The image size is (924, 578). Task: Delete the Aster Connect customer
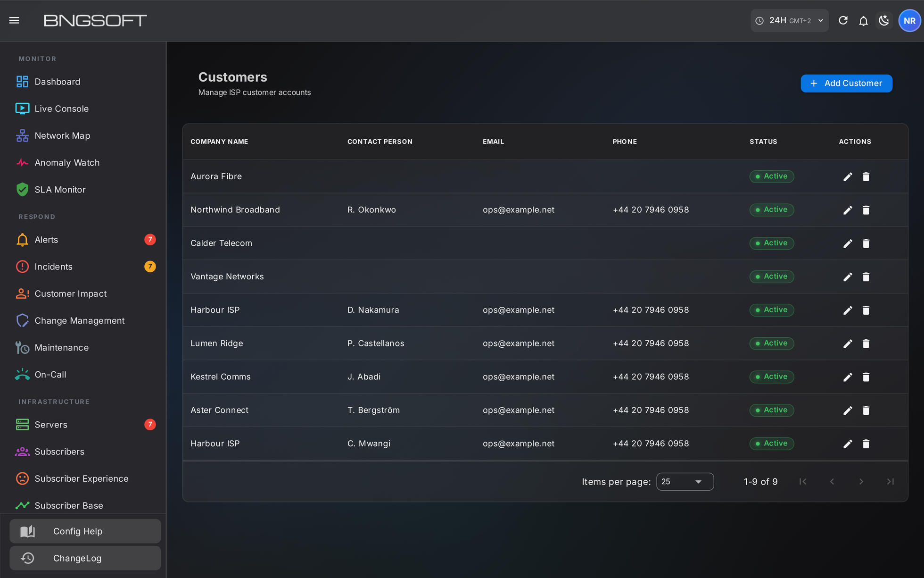(x=866, y=410)
